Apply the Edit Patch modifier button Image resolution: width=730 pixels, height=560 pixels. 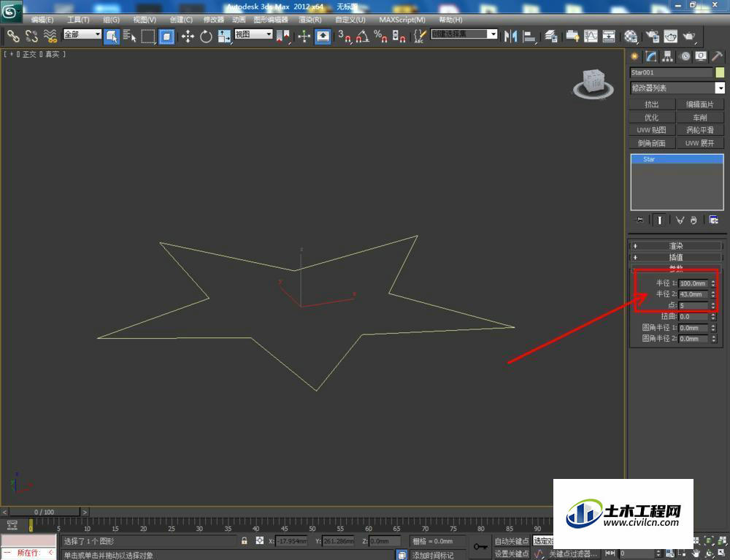(x=700, y=104)
